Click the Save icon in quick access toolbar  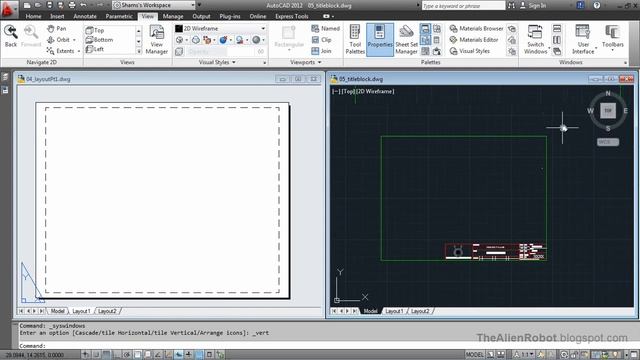tap(49, 5)
